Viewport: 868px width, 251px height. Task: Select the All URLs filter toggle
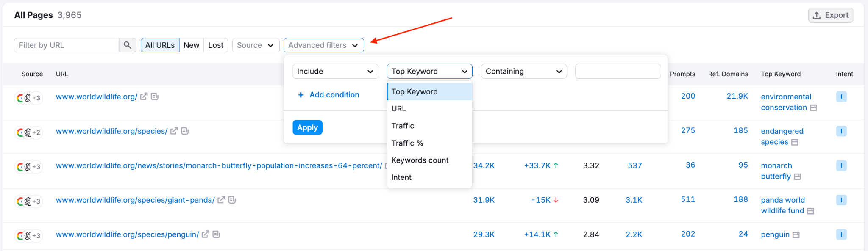coord(160,45)
